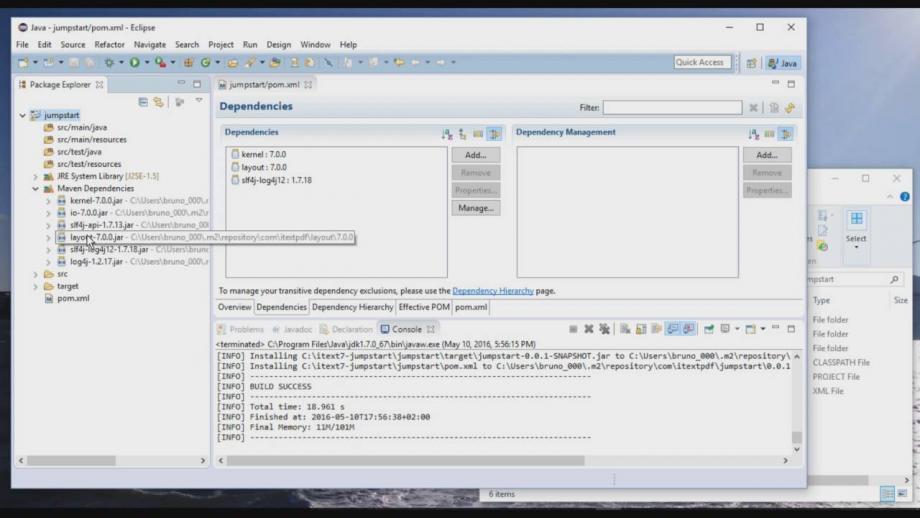The image size is (920, 518).
Task: Click the Console vertical scrollbar
Action: click(797, 400)
